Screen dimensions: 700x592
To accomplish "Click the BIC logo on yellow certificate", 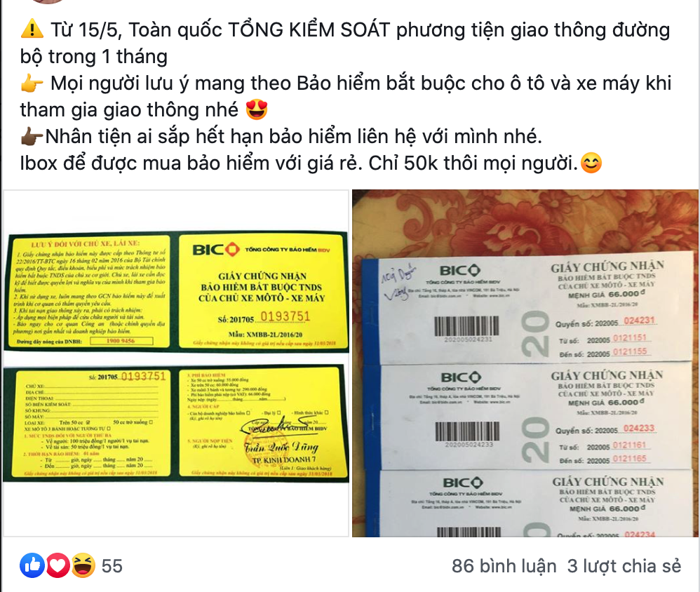I will coord(217,250).
